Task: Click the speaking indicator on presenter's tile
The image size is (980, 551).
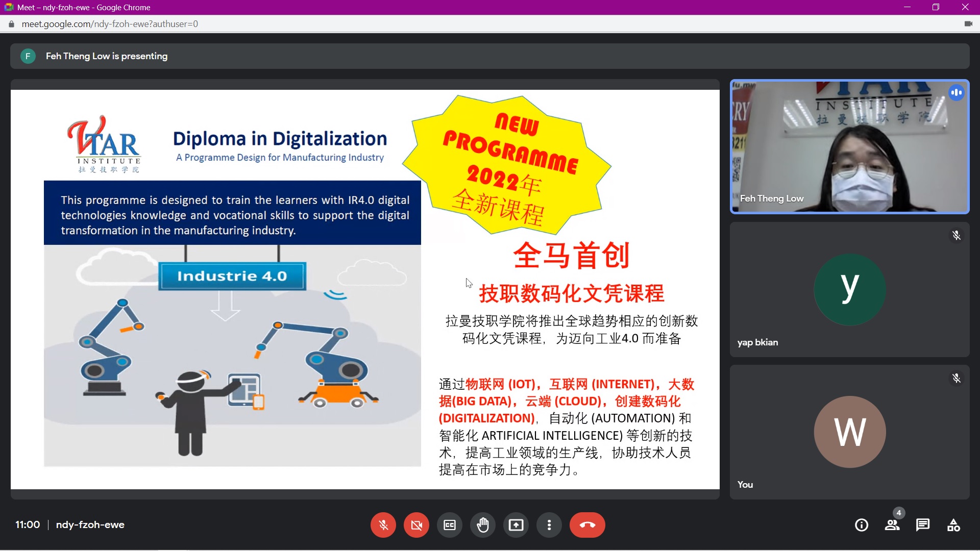Action: (x=957, y=93)
